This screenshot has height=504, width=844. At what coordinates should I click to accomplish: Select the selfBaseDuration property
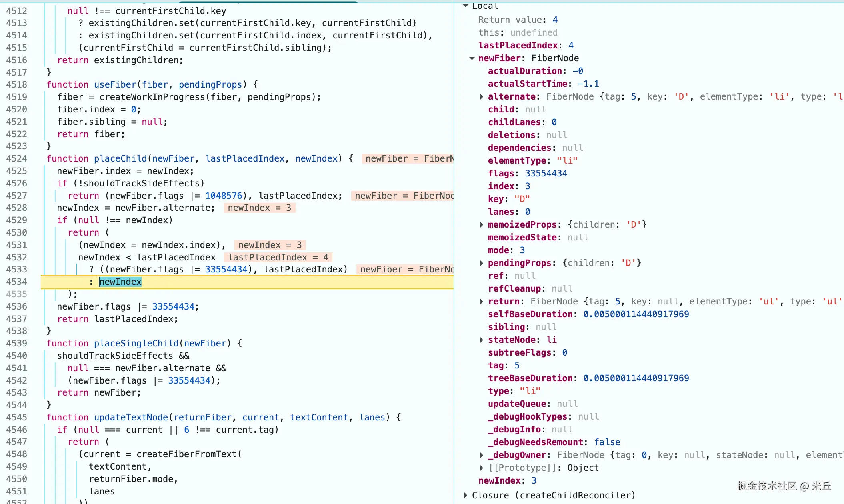tap(588, 314)
